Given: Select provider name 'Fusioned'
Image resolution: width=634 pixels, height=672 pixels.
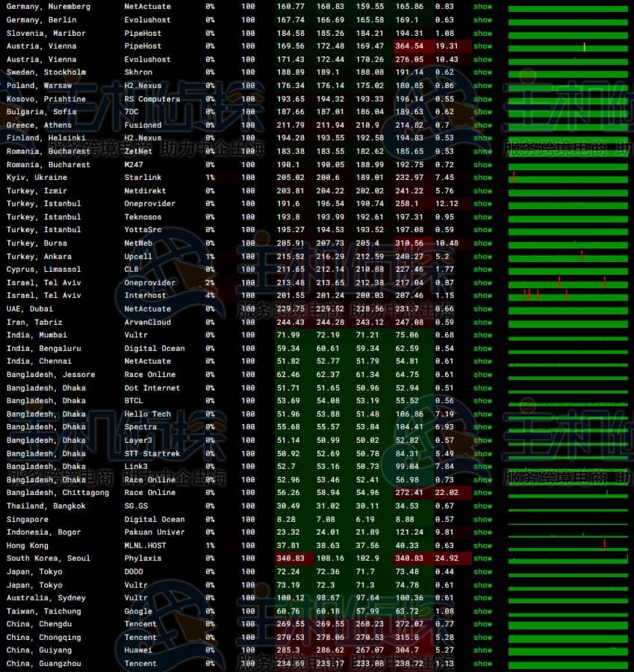Looking at the screenshot, I should pos(143,125).
